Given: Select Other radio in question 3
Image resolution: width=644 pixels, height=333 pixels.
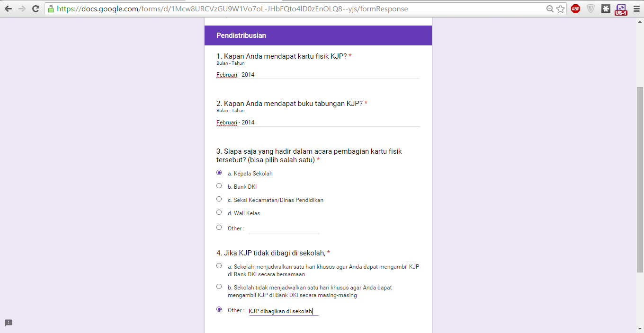Looking at the screenshot, I should pyautogui.click(x=219, y=228).
